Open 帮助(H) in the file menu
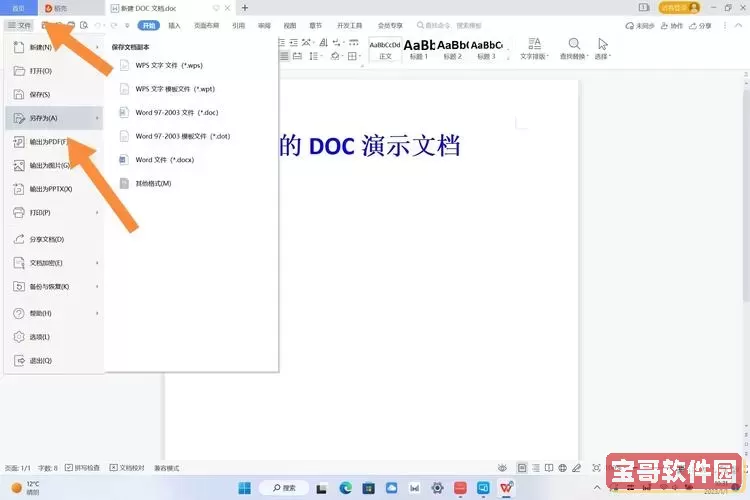This screenshot has height=500, width=750. pos(54,313)
